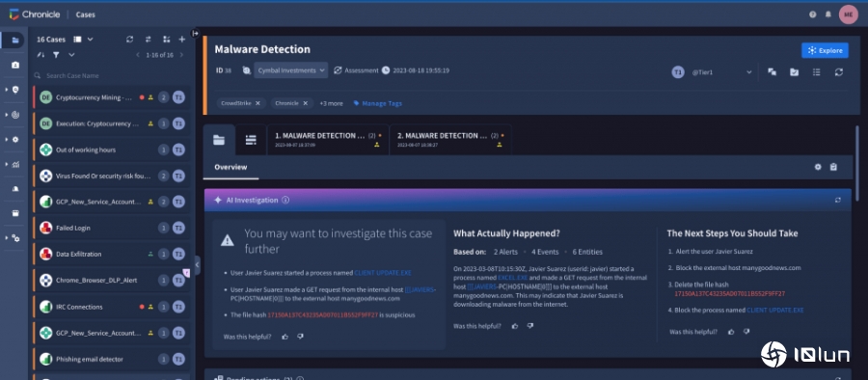
Task: Open the shield search icon in the left sidebar
Action: tap(15, 90)
